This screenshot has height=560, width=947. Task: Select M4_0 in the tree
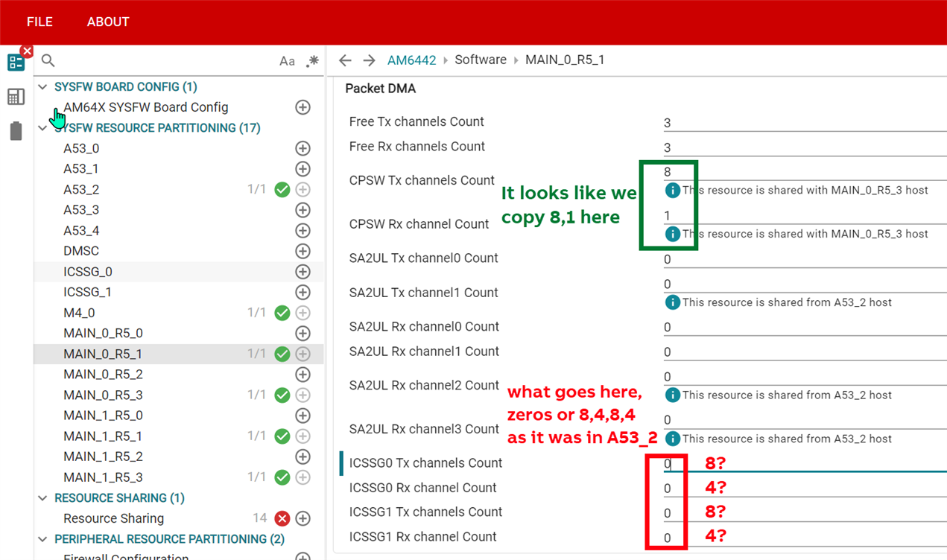79,313
